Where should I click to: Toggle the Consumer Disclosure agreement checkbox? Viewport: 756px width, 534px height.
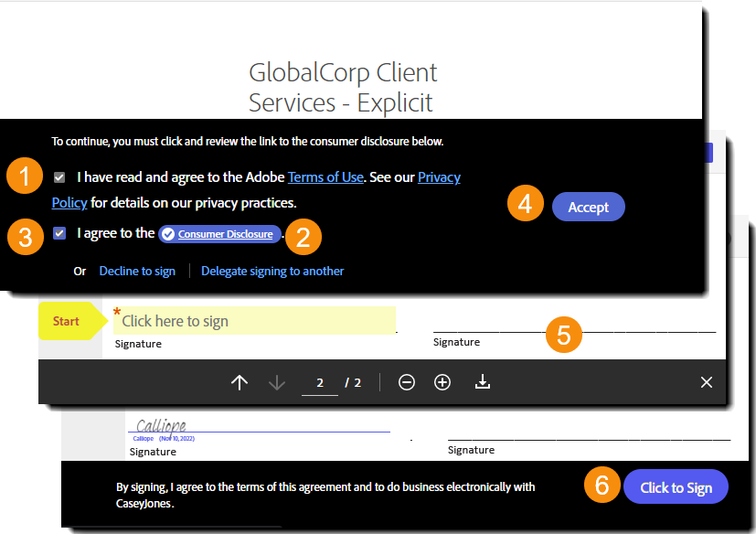59,233
